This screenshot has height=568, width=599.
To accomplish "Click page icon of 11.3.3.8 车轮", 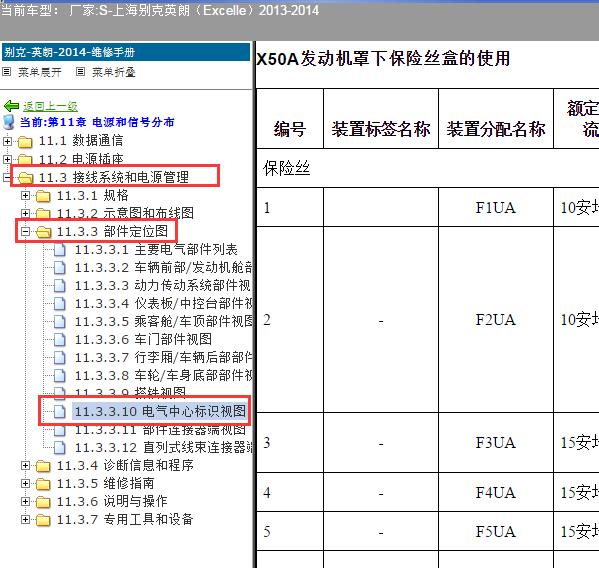I will click(60, 375).
